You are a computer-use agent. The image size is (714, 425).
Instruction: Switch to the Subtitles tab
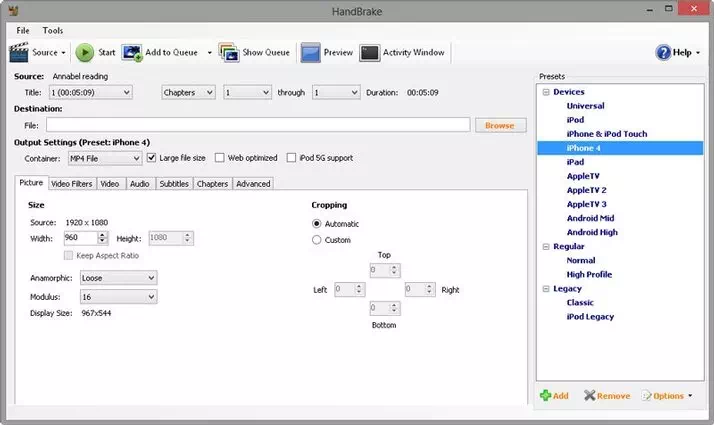[174, 184]
